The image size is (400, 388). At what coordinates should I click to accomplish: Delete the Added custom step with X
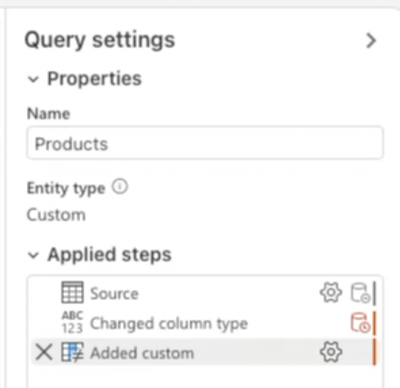[44, 352]
